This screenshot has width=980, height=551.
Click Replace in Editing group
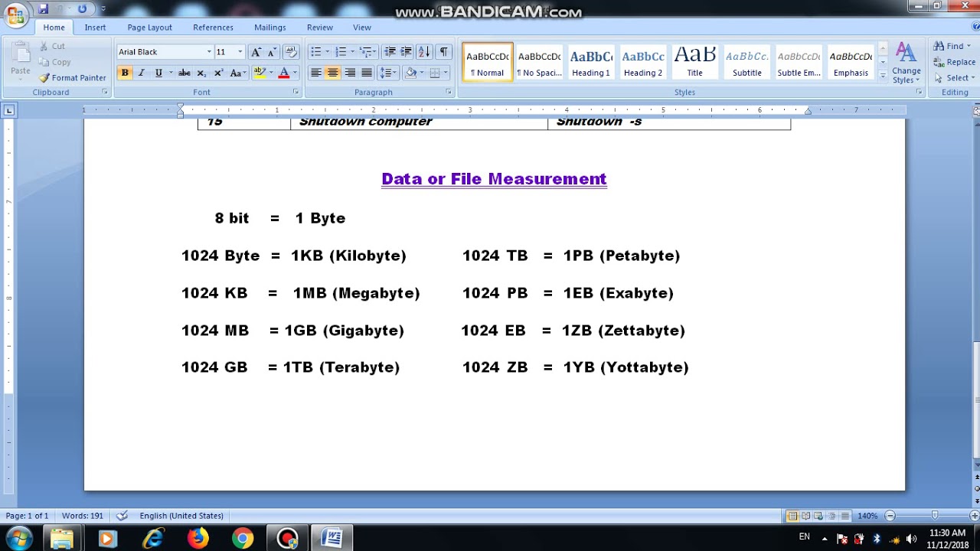(x=955, y=62)
